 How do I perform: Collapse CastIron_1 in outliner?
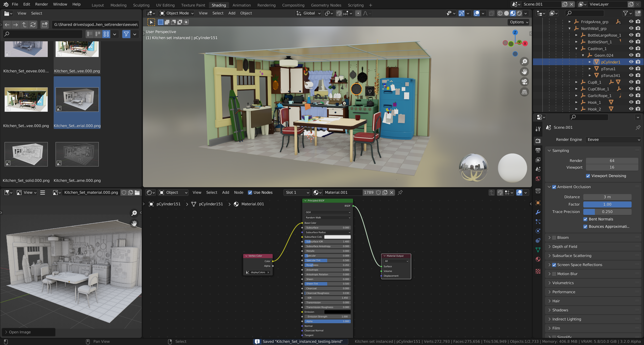pyautogui.click(x=576, y=49)
